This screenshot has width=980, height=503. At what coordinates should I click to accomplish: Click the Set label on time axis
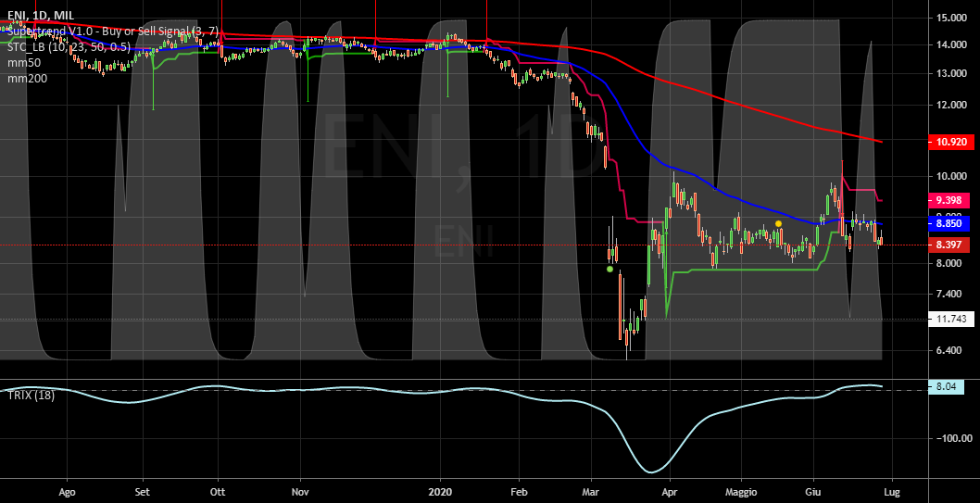pos(144,493)
